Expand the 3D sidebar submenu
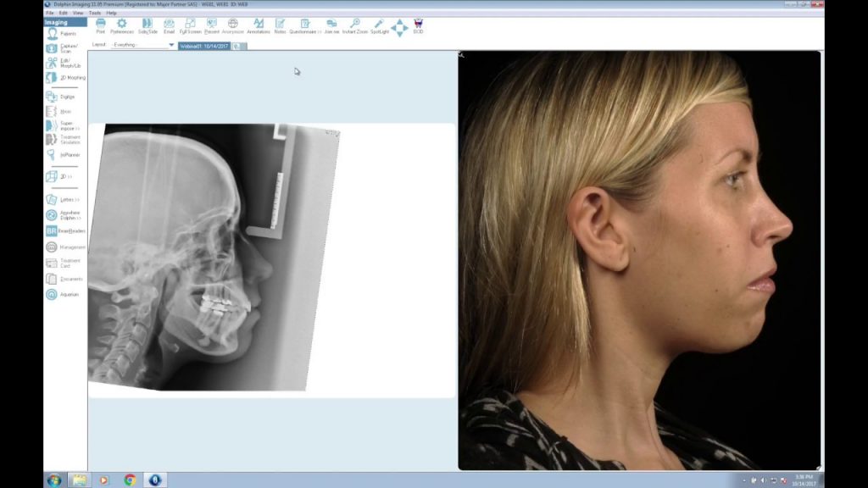 click(59, 176)
